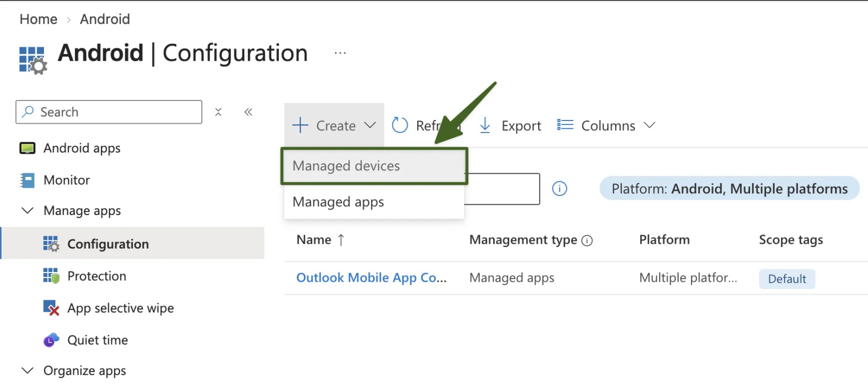Edit the Platform: Android filter pill
This screenshot has width=868, height=392.
tap(730, 188)
